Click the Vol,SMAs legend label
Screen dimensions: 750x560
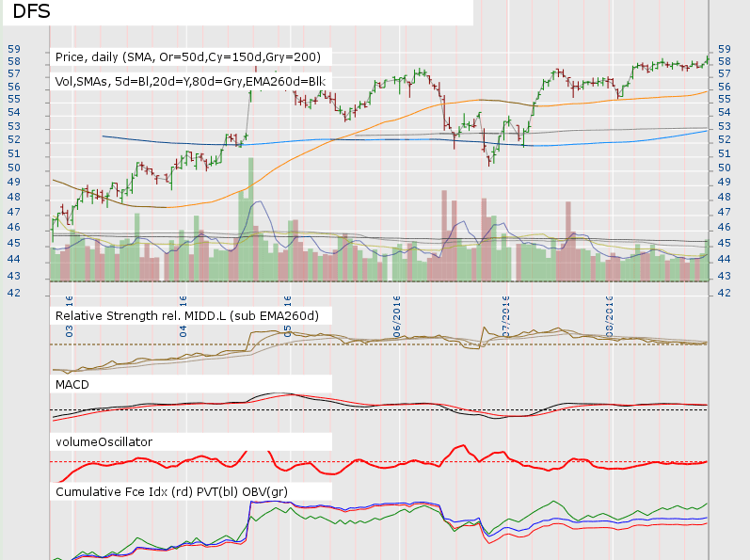coord(190,81)
